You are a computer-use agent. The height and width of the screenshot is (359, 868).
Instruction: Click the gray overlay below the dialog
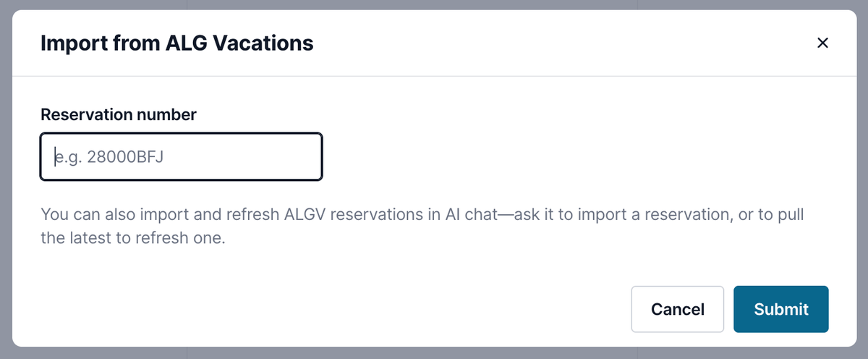pos(434,353)
